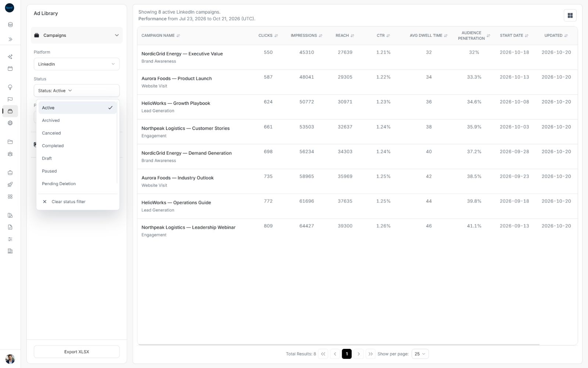Image resolution: width=588 pixels, height=368 pixels.
Task: Sort table by CTR column
Action: [383, 36]
